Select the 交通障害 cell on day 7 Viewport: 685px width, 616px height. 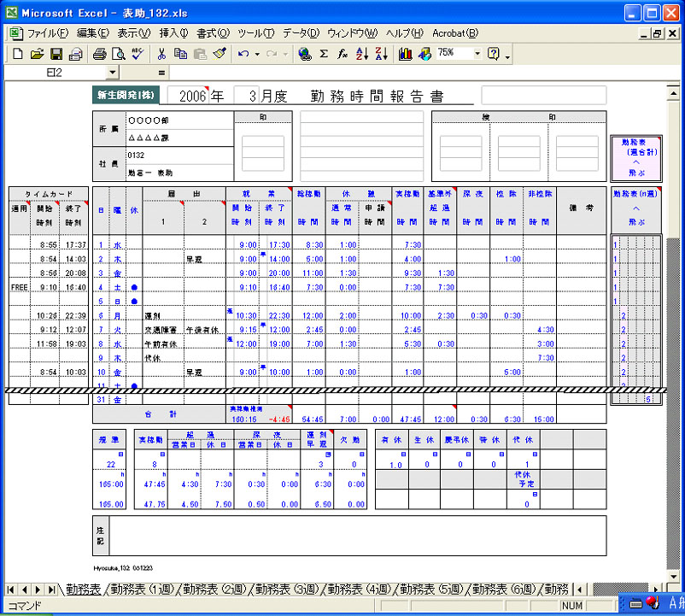(163, 330)
